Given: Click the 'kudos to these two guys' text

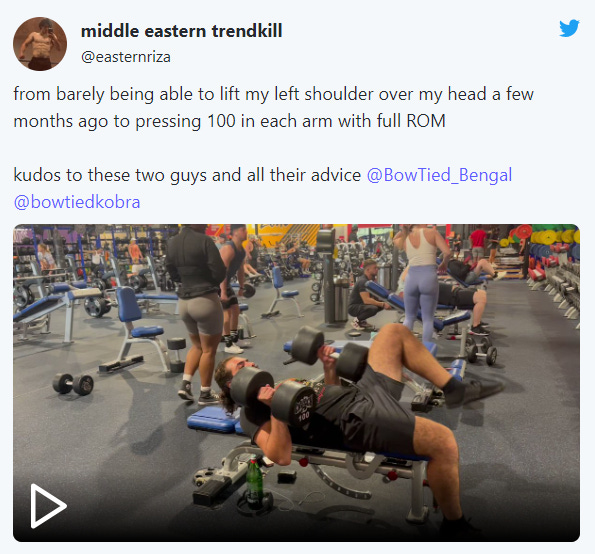Looking at the screenshot, I should pos(111,175).
